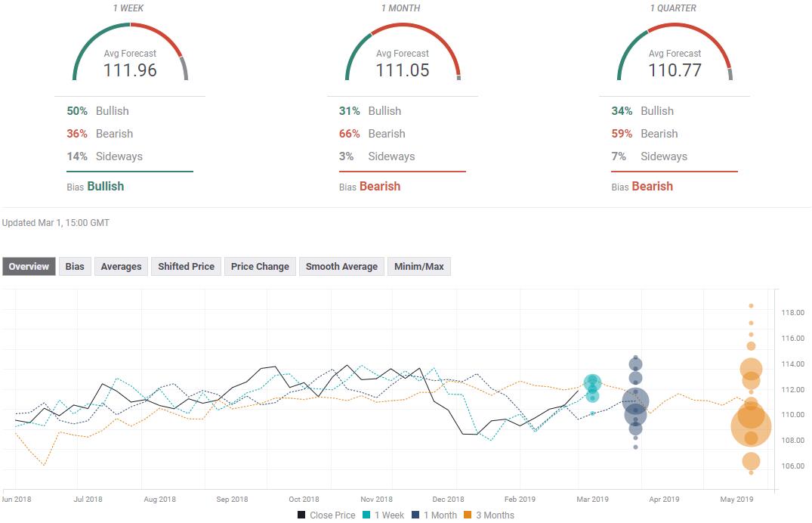Switch to the Bias tab

coord(75,267)
